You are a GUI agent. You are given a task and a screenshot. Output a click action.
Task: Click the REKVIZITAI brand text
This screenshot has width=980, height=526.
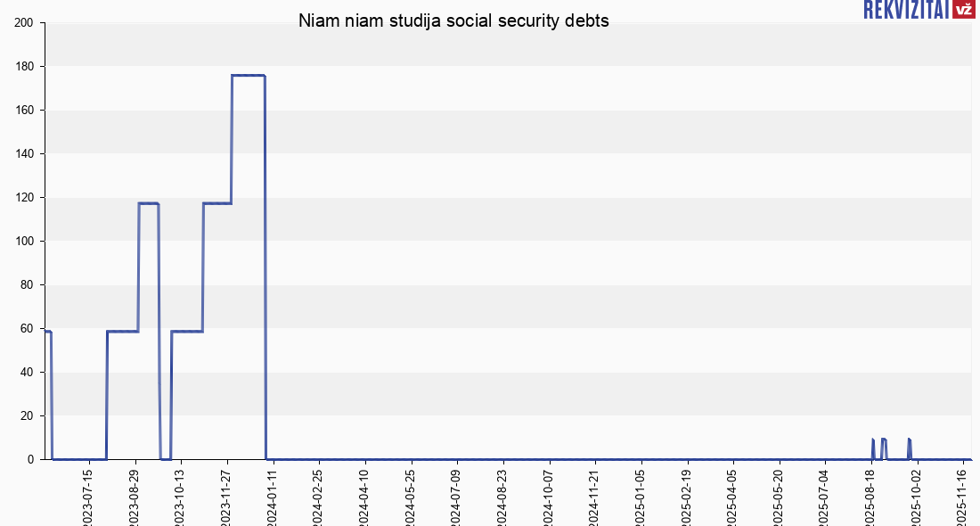point(905,10)
